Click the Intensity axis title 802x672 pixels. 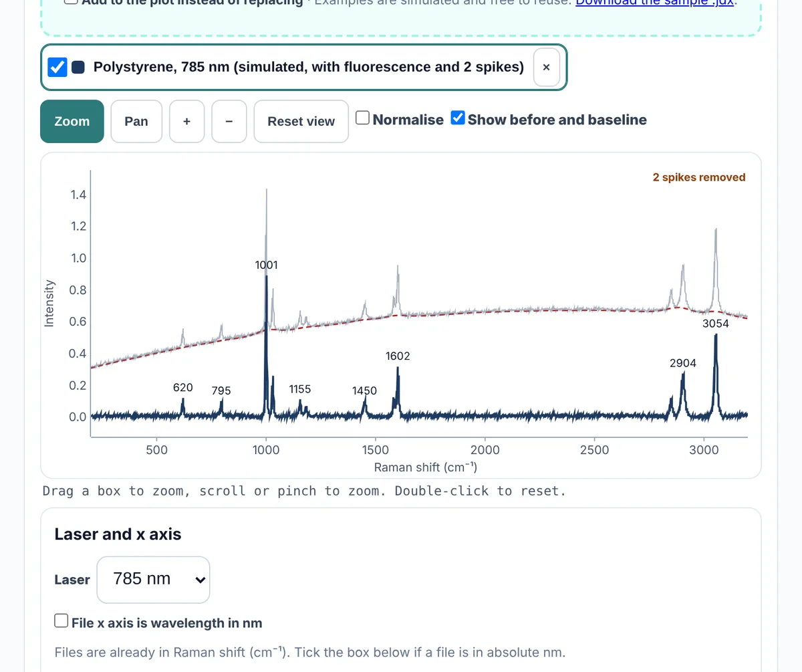pos(49,303)
